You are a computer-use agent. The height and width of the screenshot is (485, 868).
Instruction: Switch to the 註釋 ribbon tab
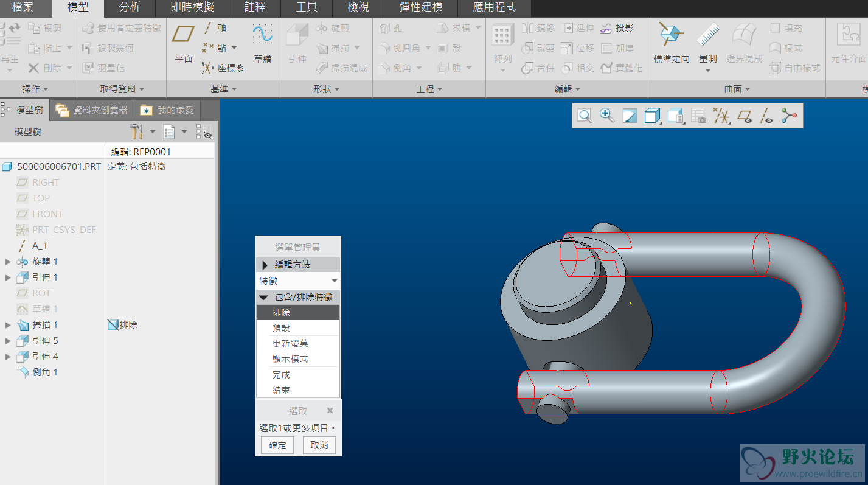255,8
